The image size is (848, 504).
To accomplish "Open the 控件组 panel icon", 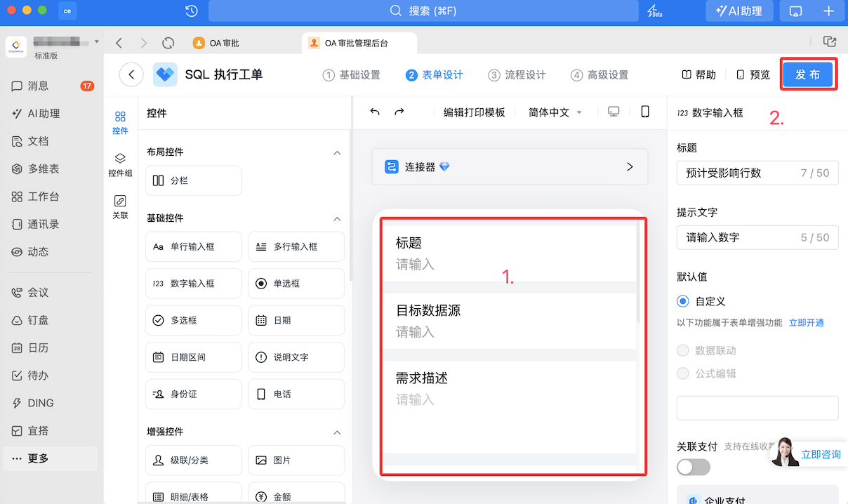I will (x=120, y=165).
